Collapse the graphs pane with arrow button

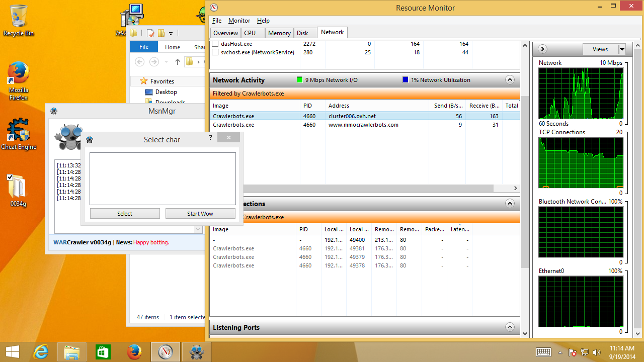coord(542,49)
